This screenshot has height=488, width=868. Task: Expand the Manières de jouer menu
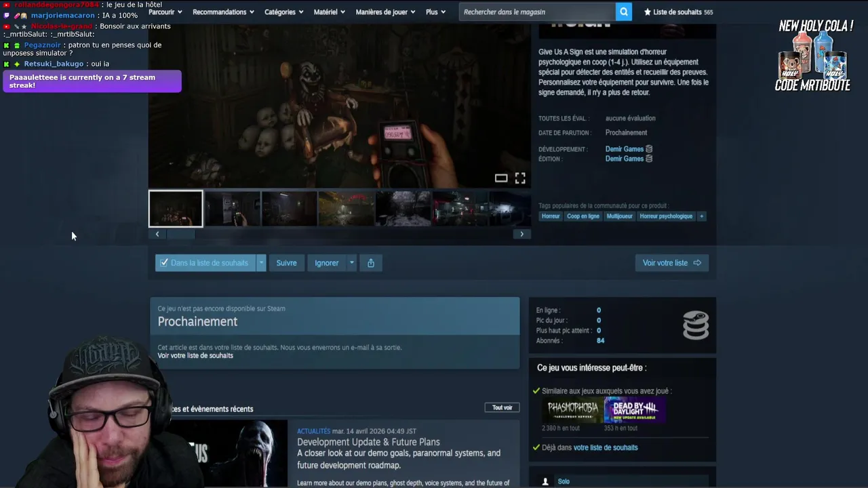pos(386,12)
